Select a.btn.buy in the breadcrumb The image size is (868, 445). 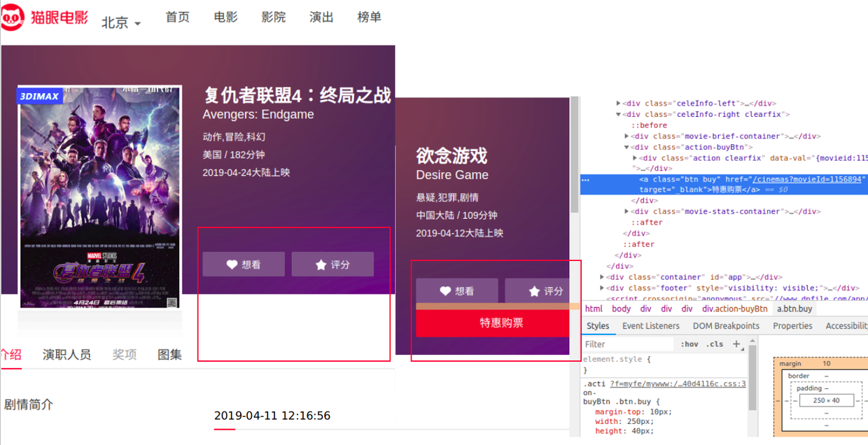tap(794, 309)
